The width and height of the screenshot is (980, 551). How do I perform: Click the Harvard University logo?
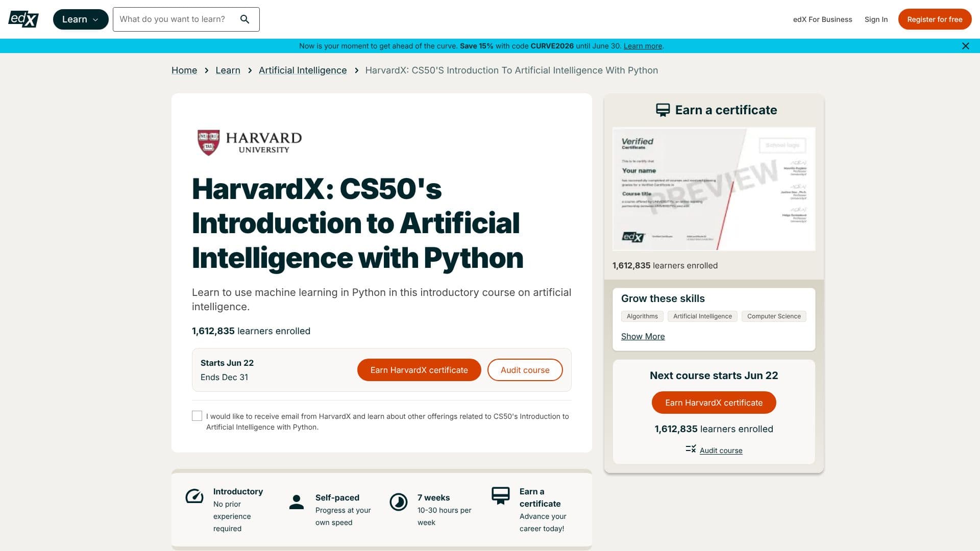pos(250,142)
